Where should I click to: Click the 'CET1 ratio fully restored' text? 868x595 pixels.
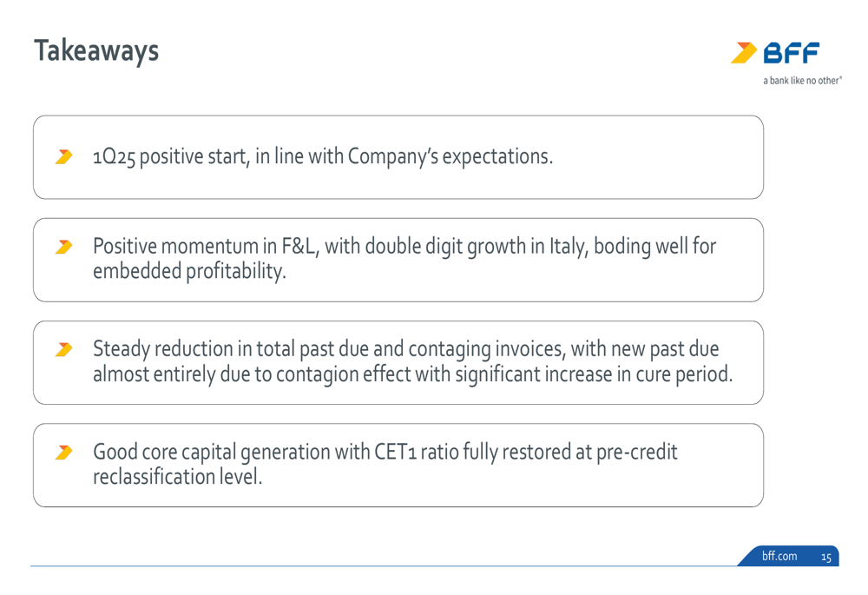pos(473,452)
